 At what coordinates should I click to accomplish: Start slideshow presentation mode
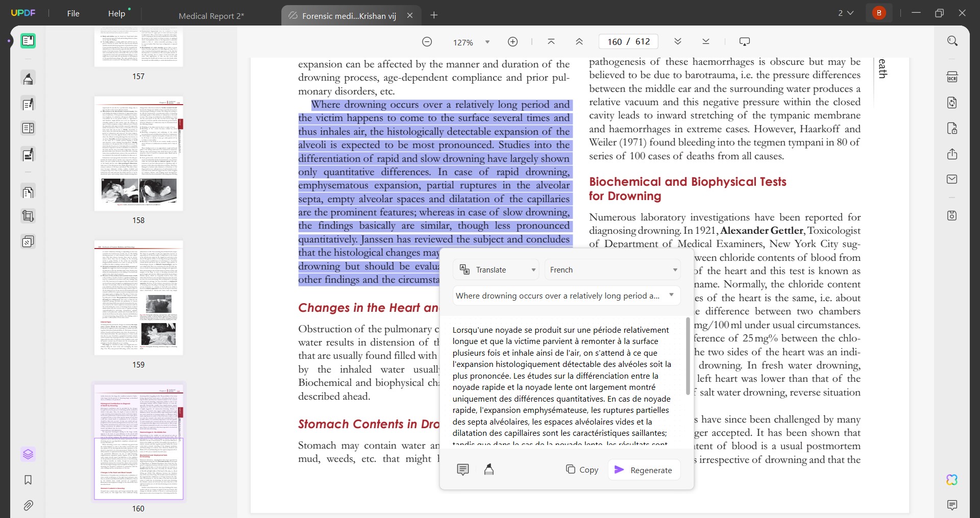[x=745, y=42]
